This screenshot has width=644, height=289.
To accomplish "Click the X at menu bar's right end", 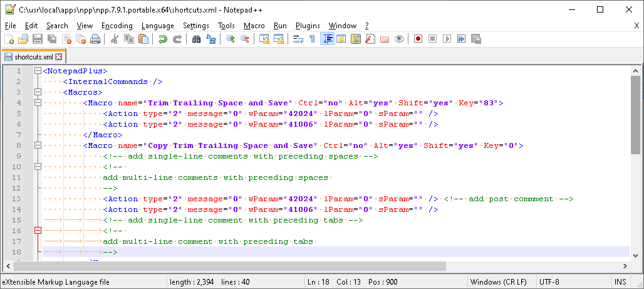I will 636,26.
